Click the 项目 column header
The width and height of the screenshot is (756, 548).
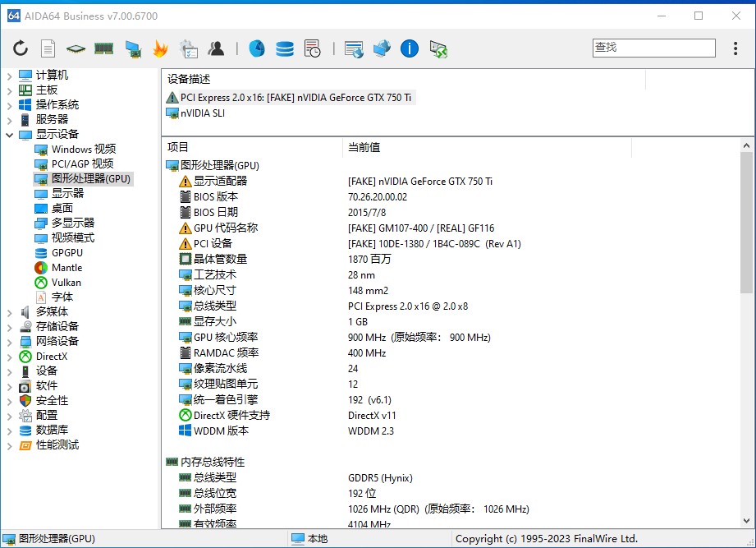tap(252, 148)
